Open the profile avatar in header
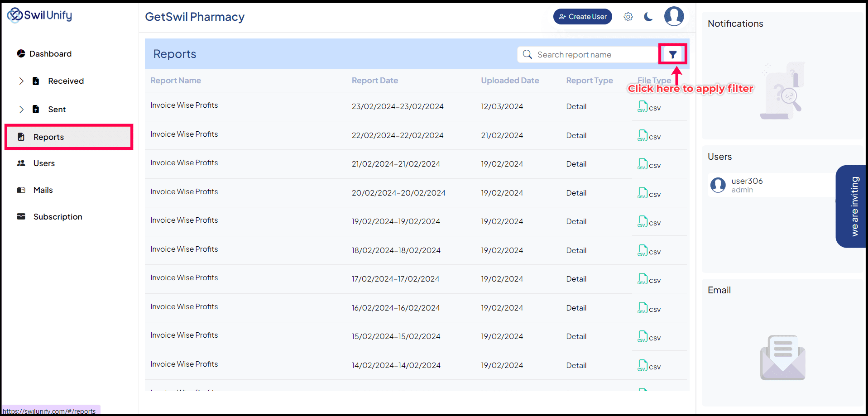This screenshot has width=868, height=416. (x=674, y=16)
